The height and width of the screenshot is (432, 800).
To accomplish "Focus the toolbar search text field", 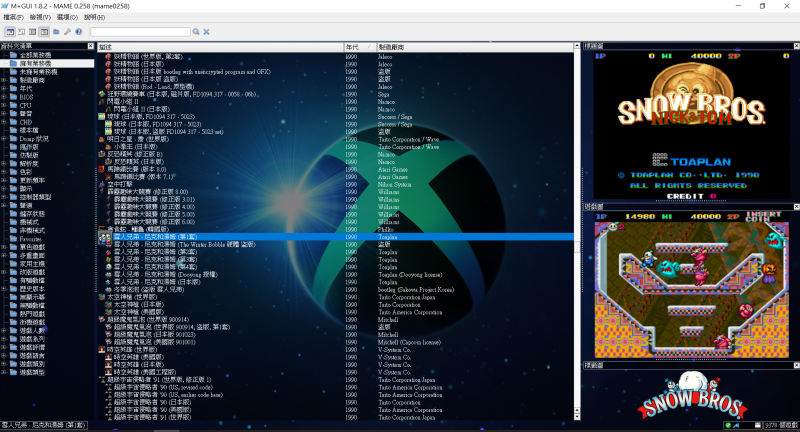I will coord(140,32).
